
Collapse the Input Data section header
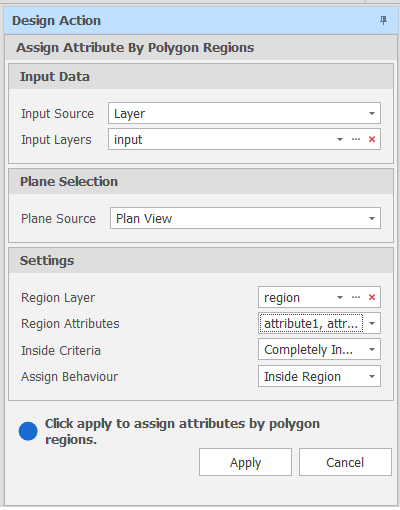tap(201, 77)
